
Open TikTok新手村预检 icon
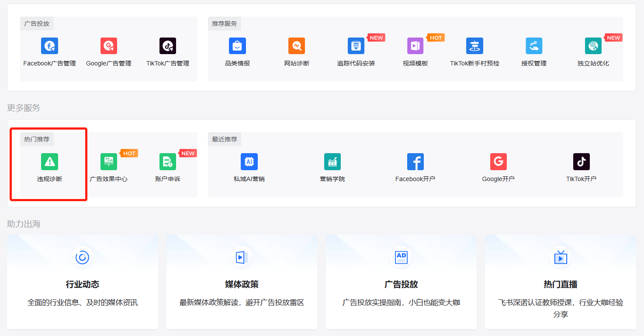coord(475,46)
